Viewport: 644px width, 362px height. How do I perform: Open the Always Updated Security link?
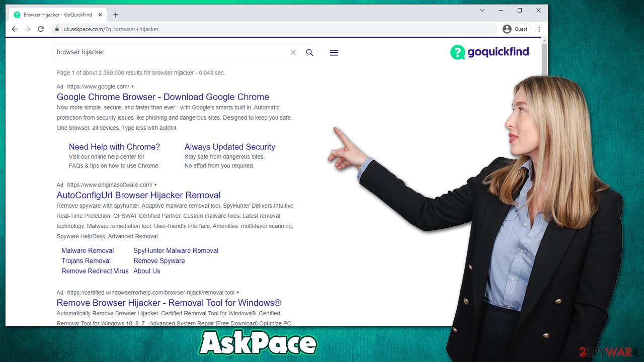click(x=230, y=147)
